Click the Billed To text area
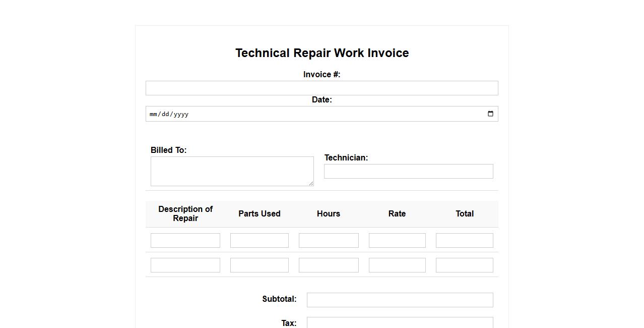This screenshot has height=328, width=644. click(x=232, y=171)
